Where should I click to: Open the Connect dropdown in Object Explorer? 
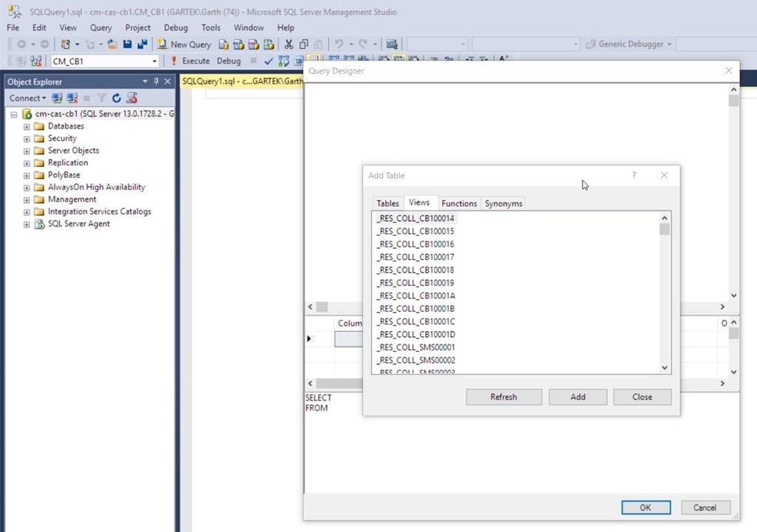pyautogui.click(x=27, y=98)
